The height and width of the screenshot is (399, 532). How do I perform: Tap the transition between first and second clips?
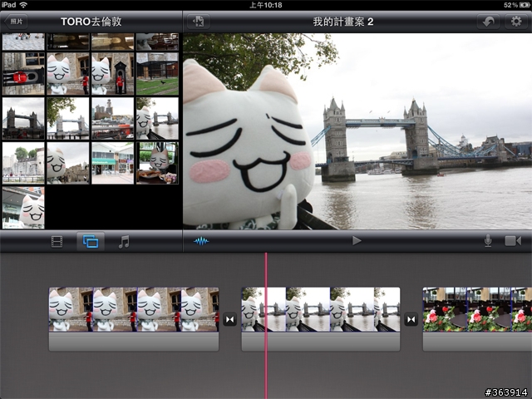point(229,319)
